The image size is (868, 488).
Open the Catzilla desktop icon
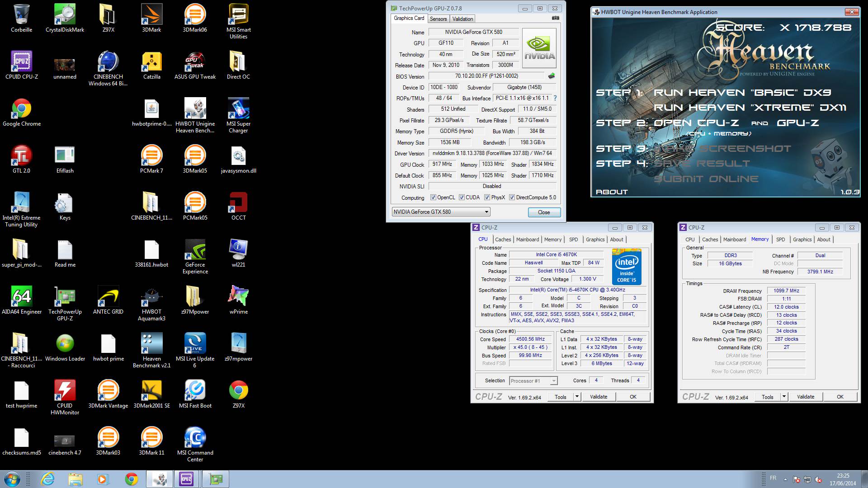[151, 65]
